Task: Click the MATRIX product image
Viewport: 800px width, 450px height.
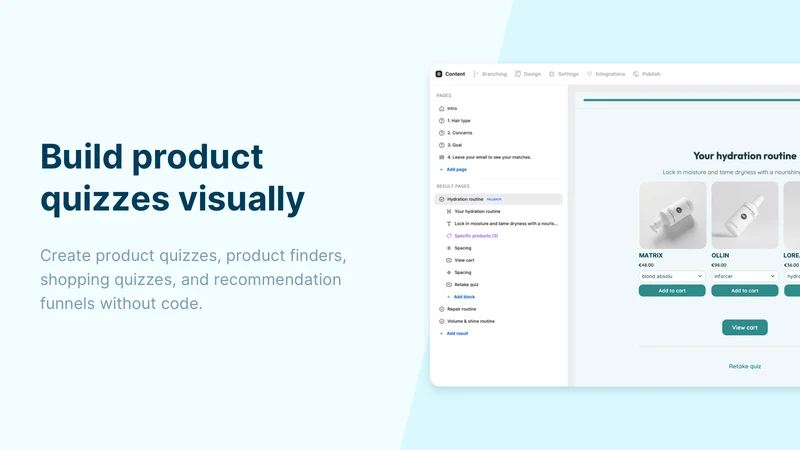Action: 672,215
